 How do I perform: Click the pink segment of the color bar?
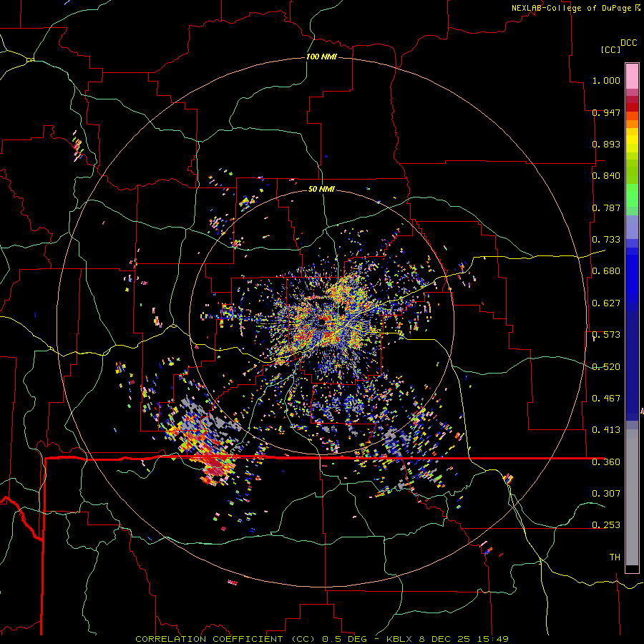[632, 76]
